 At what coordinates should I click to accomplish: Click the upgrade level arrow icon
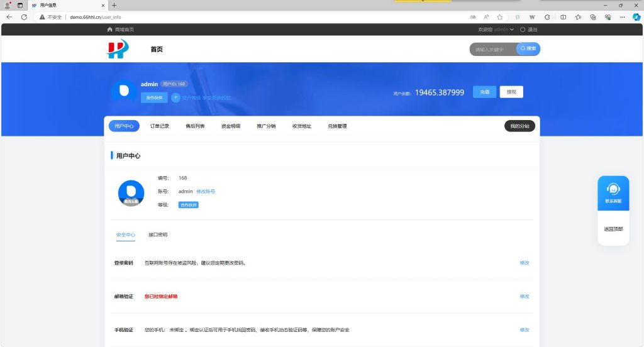coord(175,97)
